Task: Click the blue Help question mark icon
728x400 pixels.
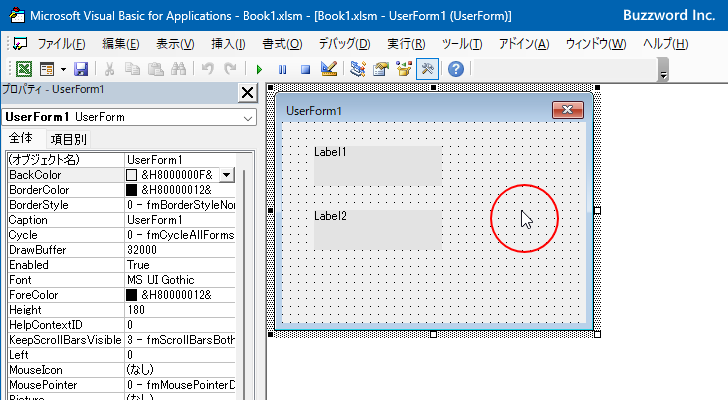Action: (456, 69)
